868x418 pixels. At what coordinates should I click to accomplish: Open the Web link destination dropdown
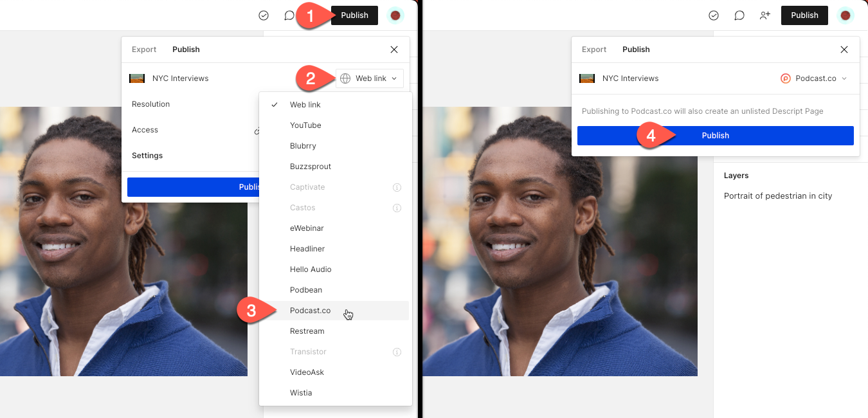pos(370,78)
